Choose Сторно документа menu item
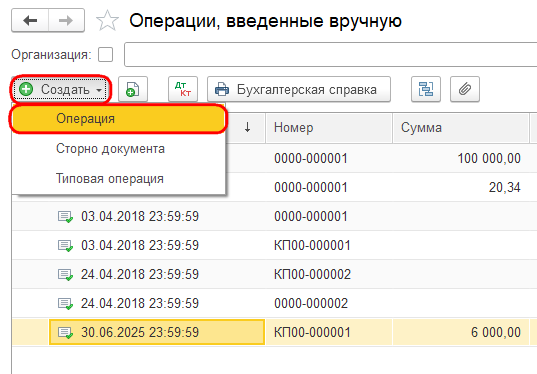 pyautogui.click(x=118, y=149)
